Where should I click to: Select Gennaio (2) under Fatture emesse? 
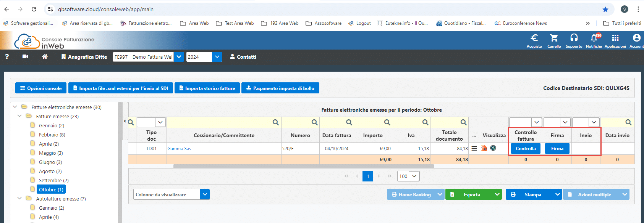coord(51,125)
